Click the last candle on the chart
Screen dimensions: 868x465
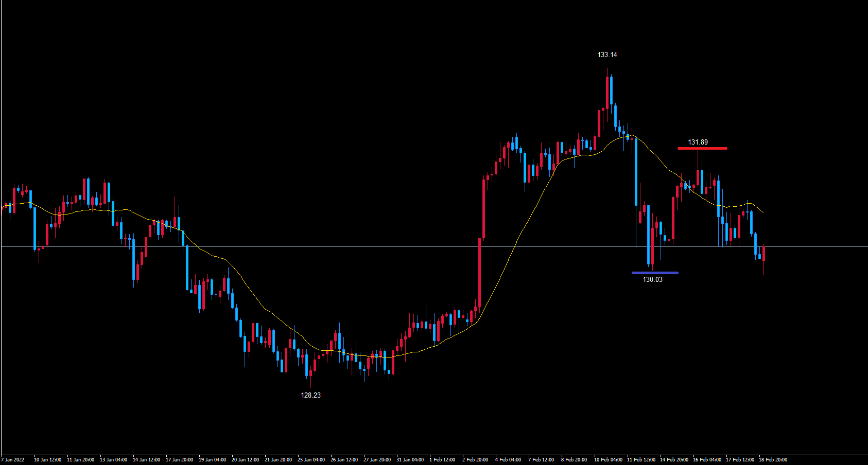tap(763, 254)
